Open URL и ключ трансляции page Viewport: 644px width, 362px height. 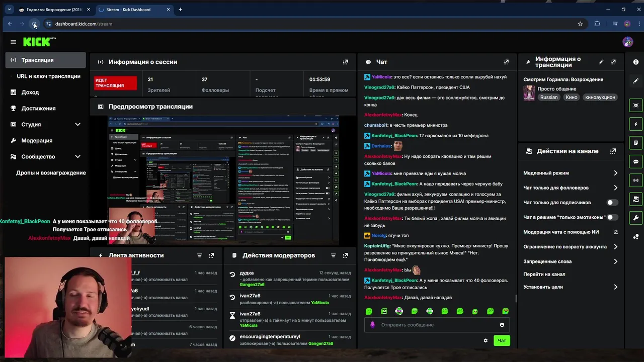pyautogui.click(x=48, y=76)
